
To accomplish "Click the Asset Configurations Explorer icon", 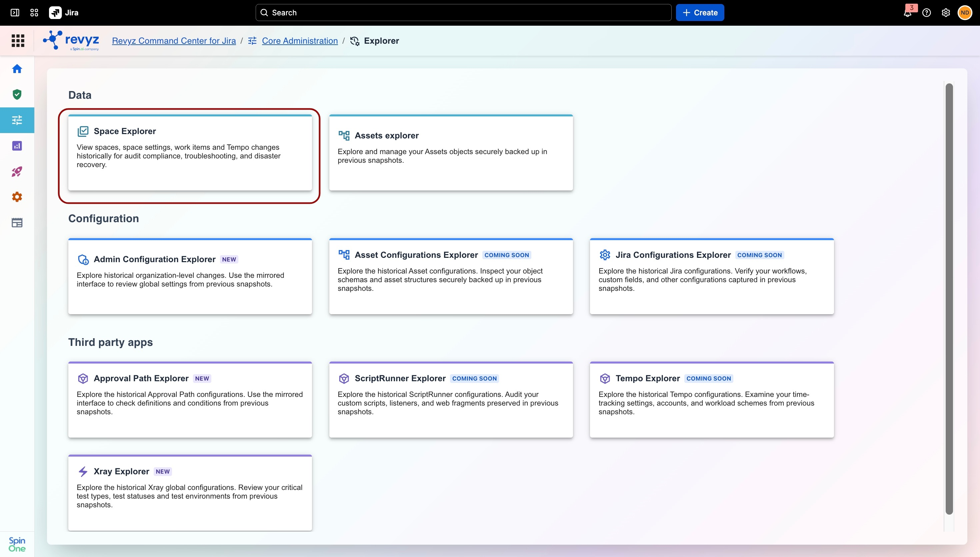I will 344,255.
